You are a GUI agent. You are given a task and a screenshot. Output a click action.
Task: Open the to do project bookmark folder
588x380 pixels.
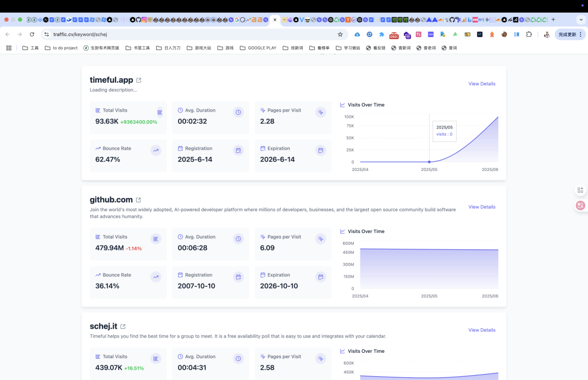61,48
